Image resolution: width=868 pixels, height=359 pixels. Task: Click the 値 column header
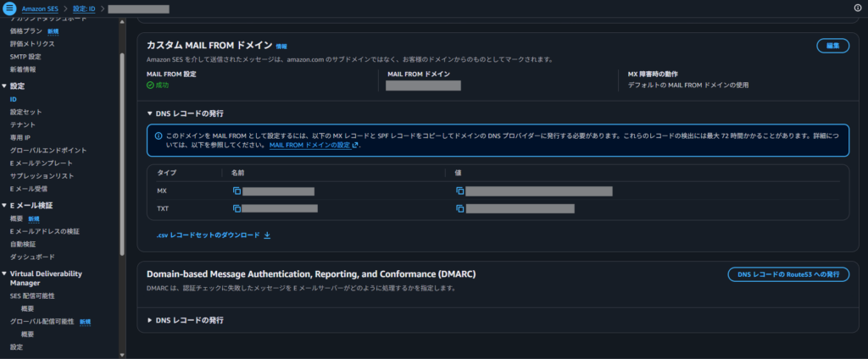pos(459,173)
